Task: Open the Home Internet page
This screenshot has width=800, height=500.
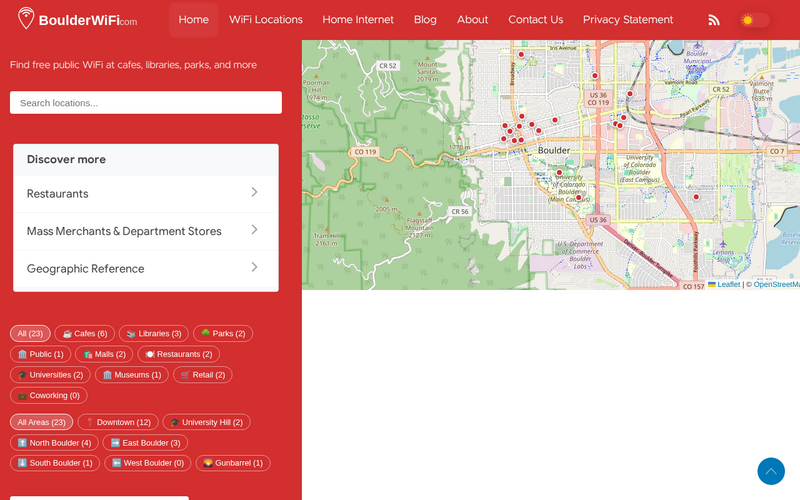Action: click(358, 20)
